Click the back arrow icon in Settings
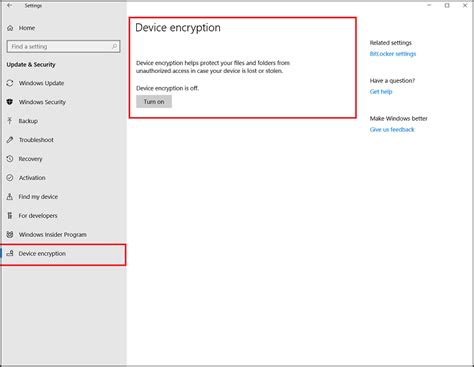 (x=10, y=5)
